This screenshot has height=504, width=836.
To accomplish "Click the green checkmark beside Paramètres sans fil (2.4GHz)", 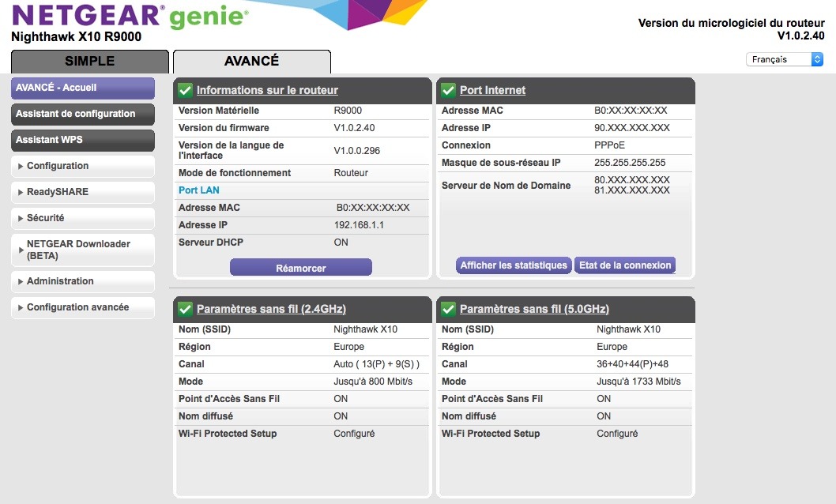I will pyautogui.click(x=185, y=309).
